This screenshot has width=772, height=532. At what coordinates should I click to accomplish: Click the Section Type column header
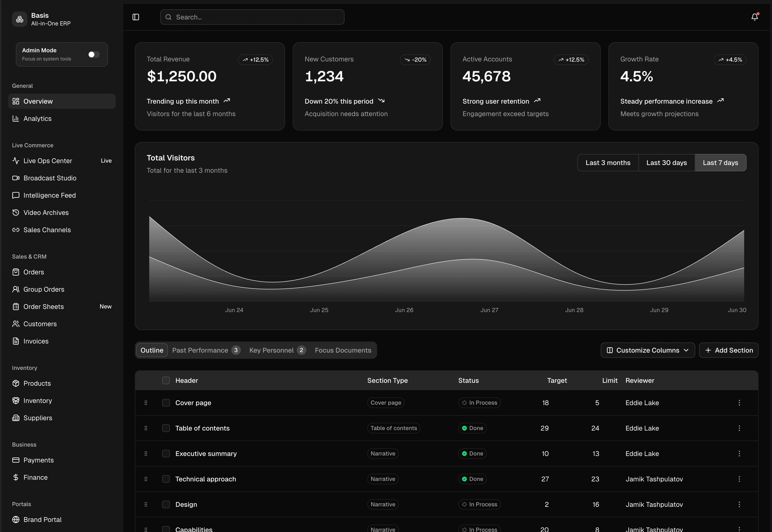point(387,380)
